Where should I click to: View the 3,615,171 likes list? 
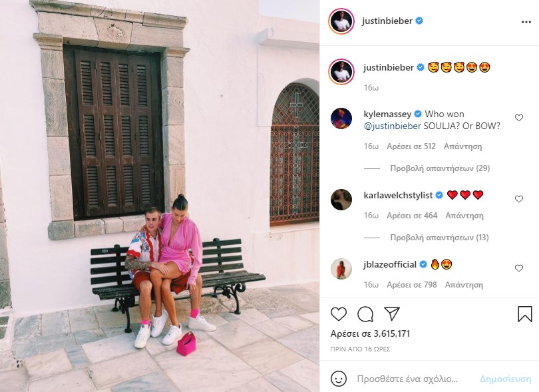click(370, 333)
